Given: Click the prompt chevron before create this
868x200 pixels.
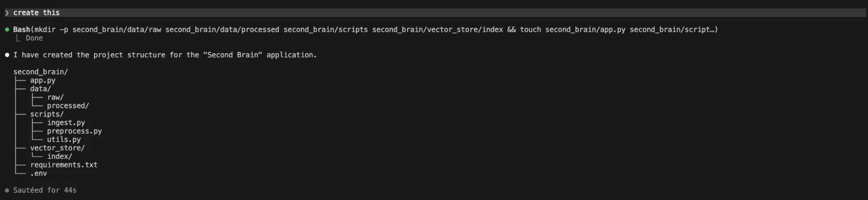Looking at the screenshot, I should coord(7,13).
